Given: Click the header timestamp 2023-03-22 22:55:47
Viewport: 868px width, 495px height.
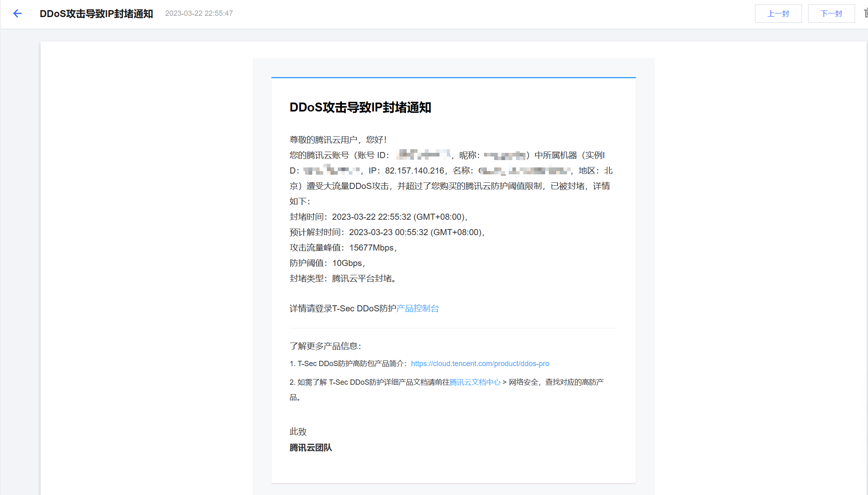Looking at the screenshot, I should pyautogui.click(x=199, y=13).
